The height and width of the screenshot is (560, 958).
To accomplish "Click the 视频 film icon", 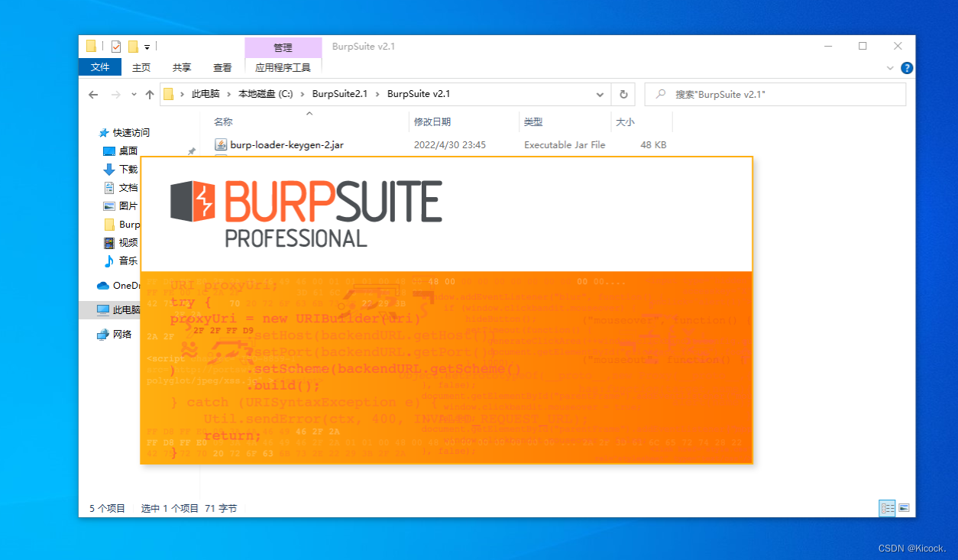I will 109,242.
